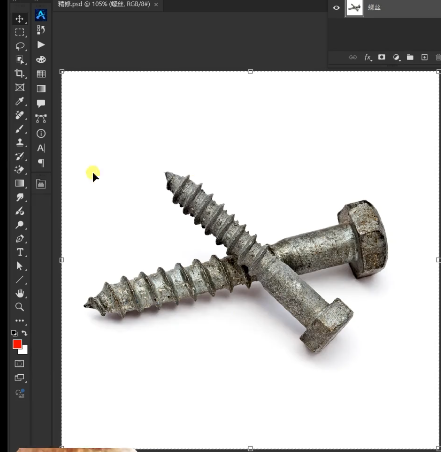
Task: Select the Eyedropper tool
Action: click(x=19, y=101)
